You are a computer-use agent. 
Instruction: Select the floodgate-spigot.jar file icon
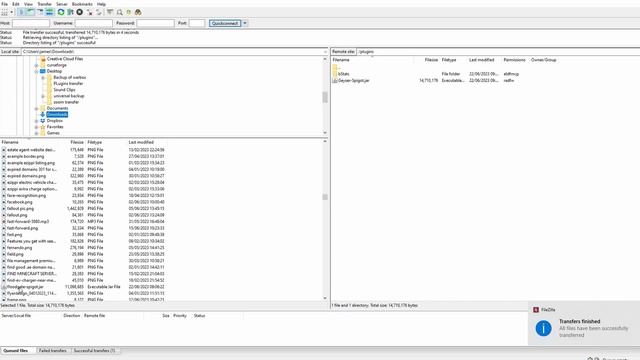(4, 287)
